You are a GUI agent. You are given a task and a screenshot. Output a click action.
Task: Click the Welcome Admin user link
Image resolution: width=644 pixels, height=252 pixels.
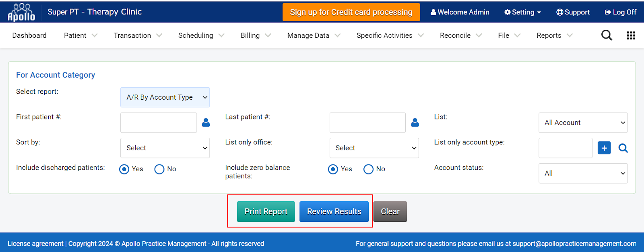460,12
